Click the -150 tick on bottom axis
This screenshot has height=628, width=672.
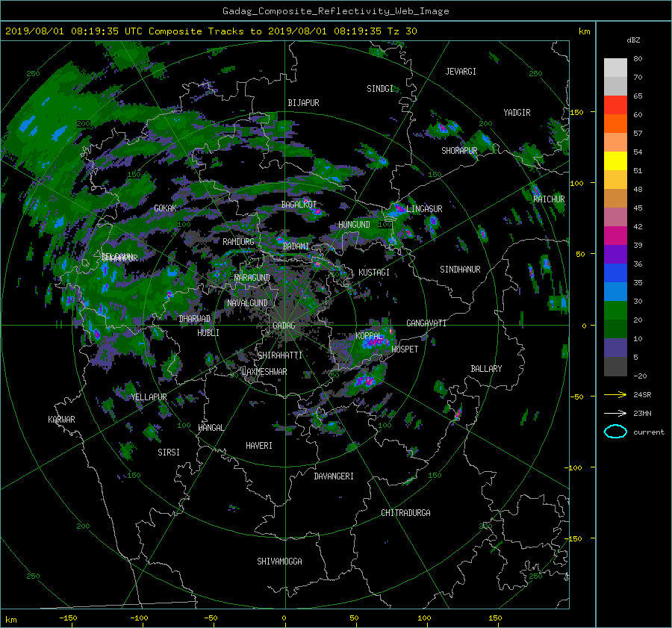(68, 618)
